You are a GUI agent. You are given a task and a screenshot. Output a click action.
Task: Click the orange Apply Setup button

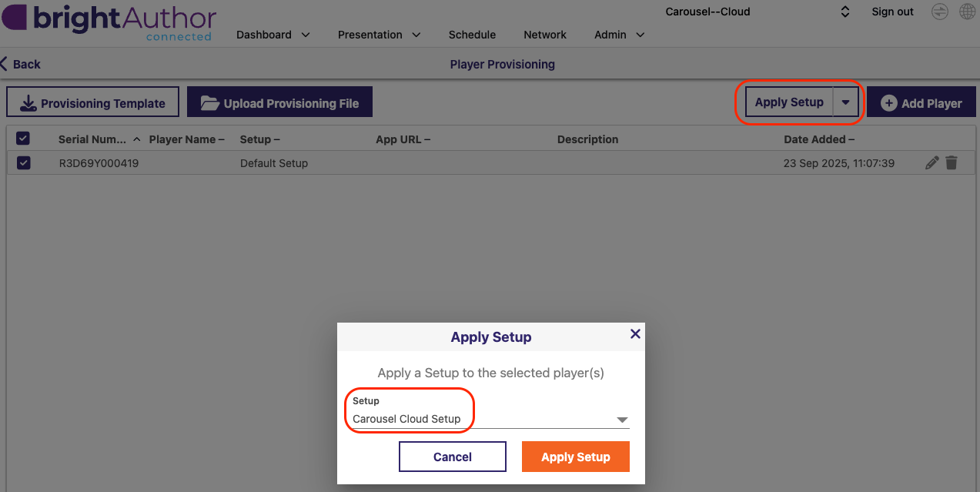(x=576, y=457)
